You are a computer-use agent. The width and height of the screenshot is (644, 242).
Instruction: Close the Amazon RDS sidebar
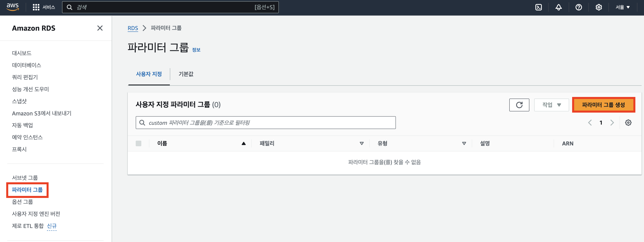[100, 28]
